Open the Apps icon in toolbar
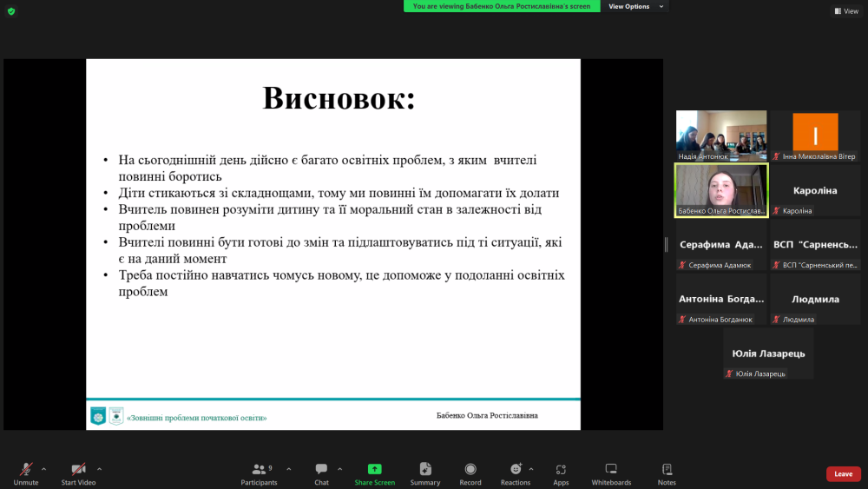 (561, 470)
